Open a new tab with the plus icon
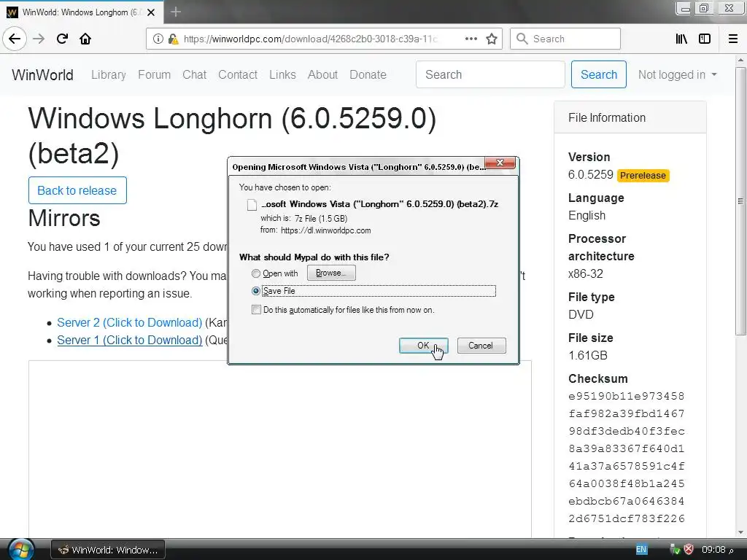This screenshot has width=747, height=560. click(x=176, y=12)
